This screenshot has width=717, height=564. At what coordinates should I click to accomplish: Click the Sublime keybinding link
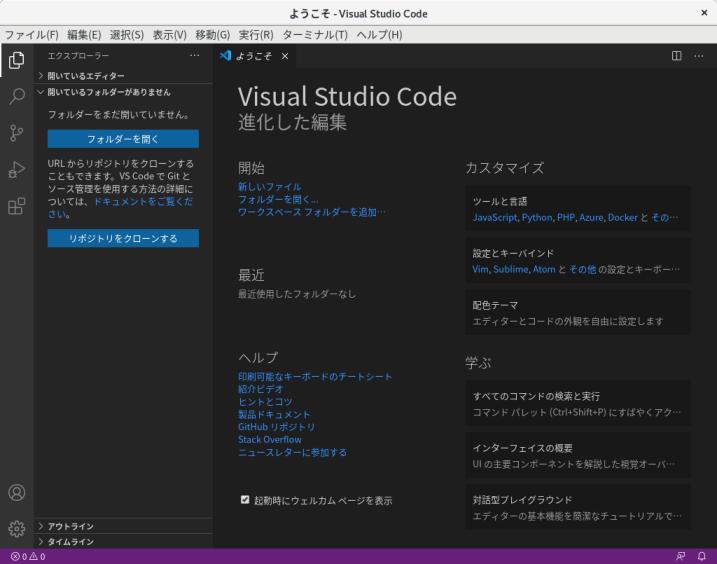(511, 269)
